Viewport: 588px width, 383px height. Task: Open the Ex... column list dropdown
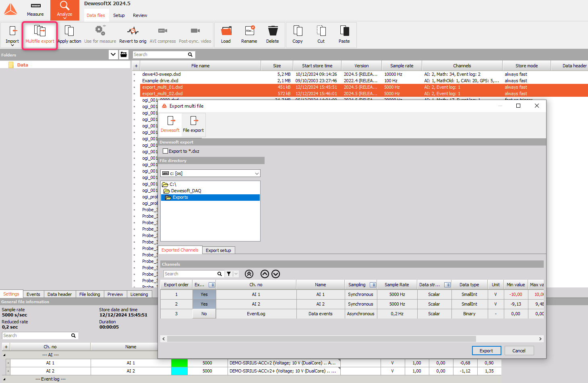pyautogui.click(x=211, y=285)
